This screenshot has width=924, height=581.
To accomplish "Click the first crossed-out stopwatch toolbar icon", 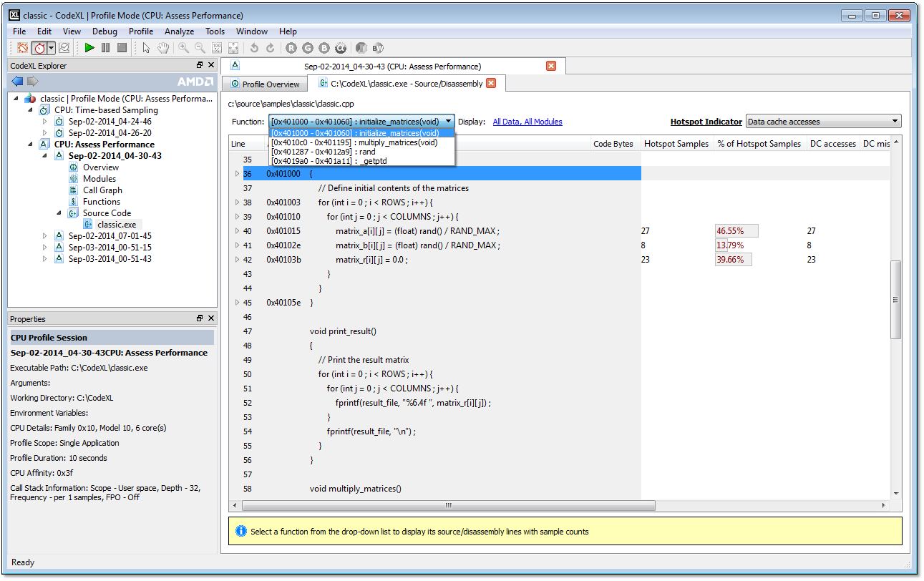I will (x=23, y=48).
